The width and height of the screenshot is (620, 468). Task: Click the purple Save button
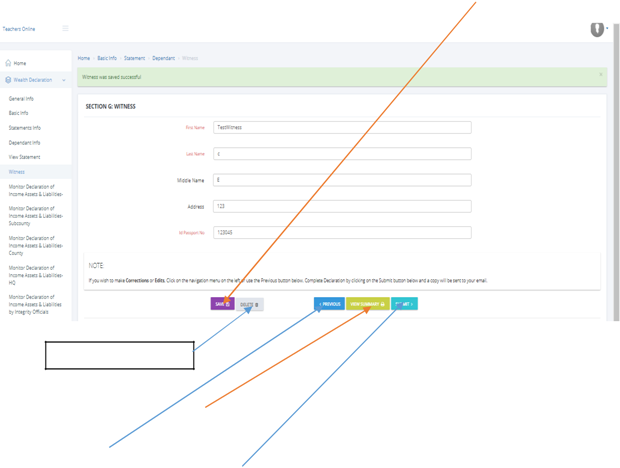(222, 304)
